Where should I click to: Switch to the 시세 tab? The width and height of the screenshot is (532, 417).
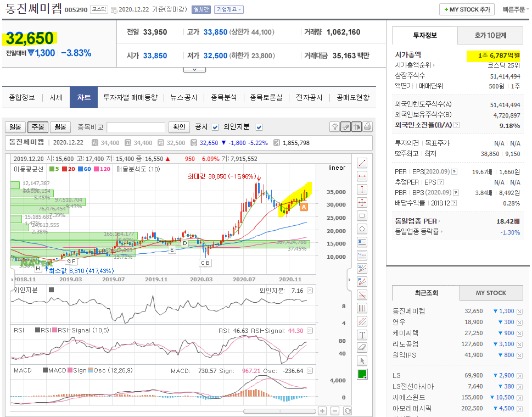[56, 97]
